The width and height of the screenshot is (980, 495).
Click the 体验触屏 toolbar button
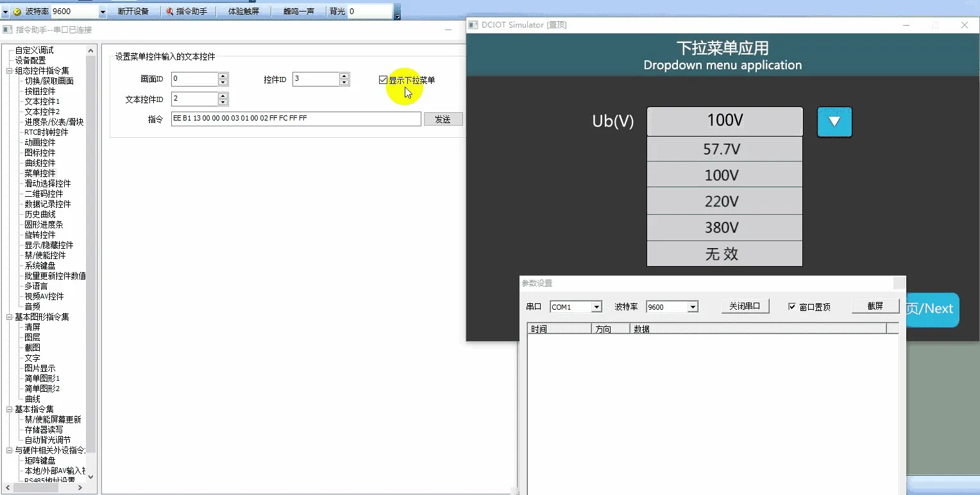click(x=243, y=12)
